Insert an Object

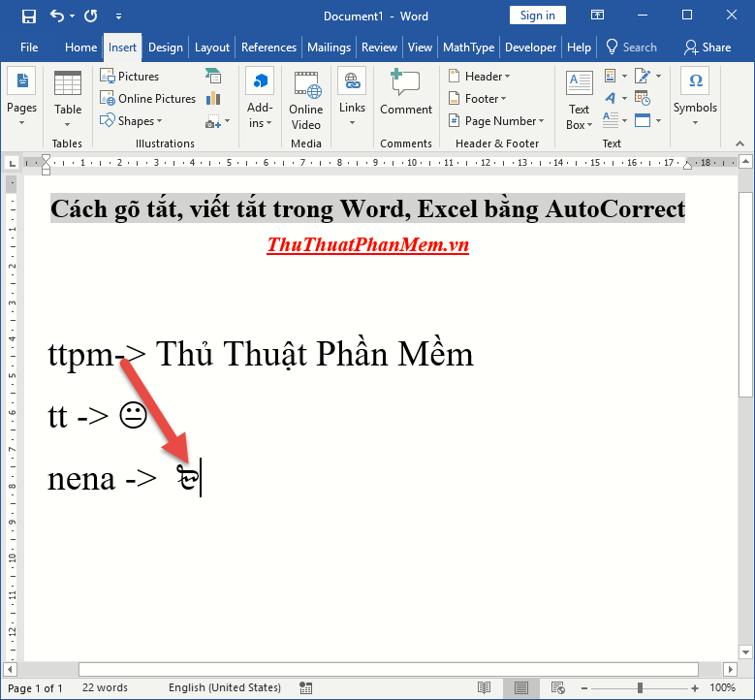click(647, 120)
